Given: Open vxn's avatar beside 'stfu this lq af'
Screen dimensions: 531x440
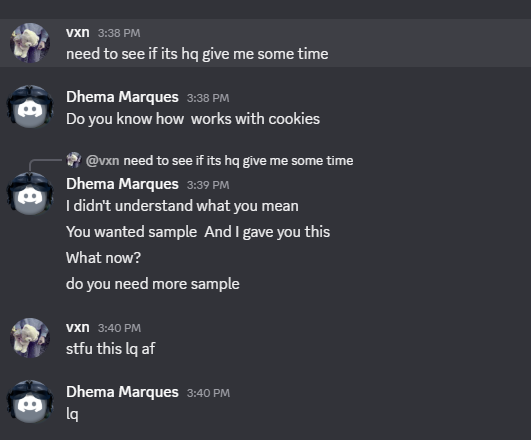Looking at the screenshot, I should click(x=30, y=338).
